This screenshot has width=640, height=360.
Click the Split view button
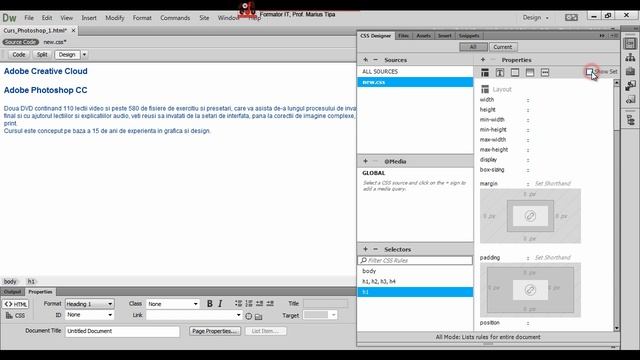tap(42, 55)
